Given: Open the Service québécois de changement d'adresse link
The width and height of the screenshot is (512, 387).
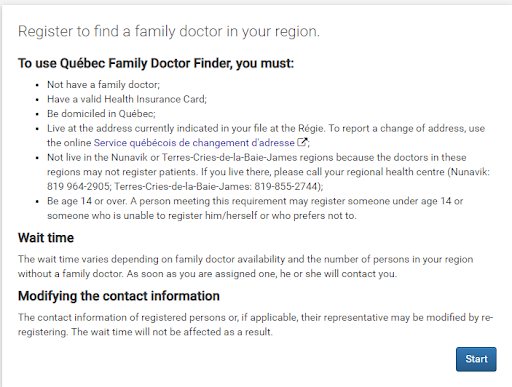Looking at the screenshot, I should coord(194,143).
